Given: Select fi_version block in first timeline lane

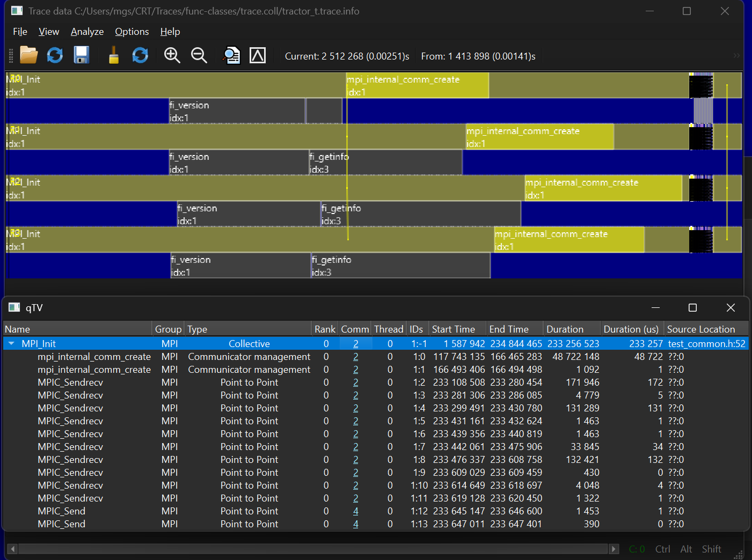Looking at the screenshot, I should click(x=237, y=111).
